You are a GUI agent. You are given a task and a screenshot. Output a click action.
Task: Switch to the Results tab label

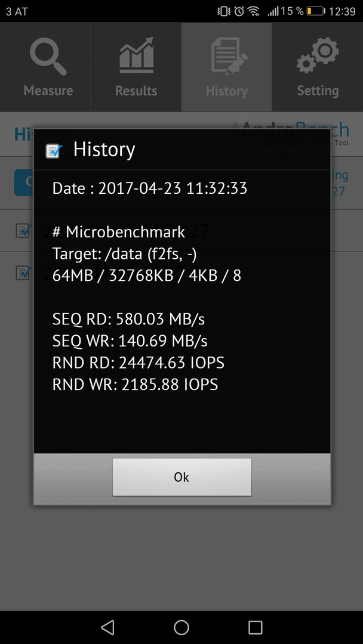click(x=136, y=91)
